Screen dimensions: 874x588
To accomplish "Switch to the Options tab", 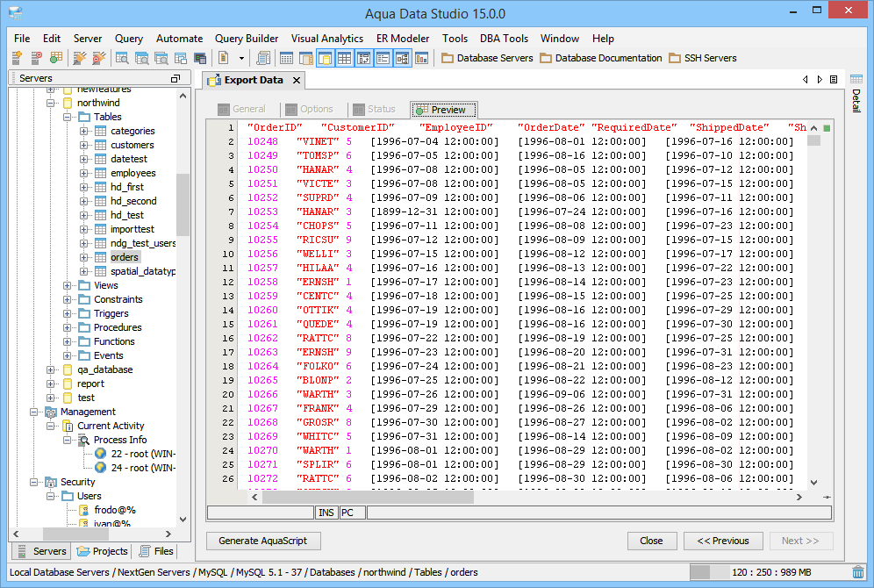I will (310, 109).
